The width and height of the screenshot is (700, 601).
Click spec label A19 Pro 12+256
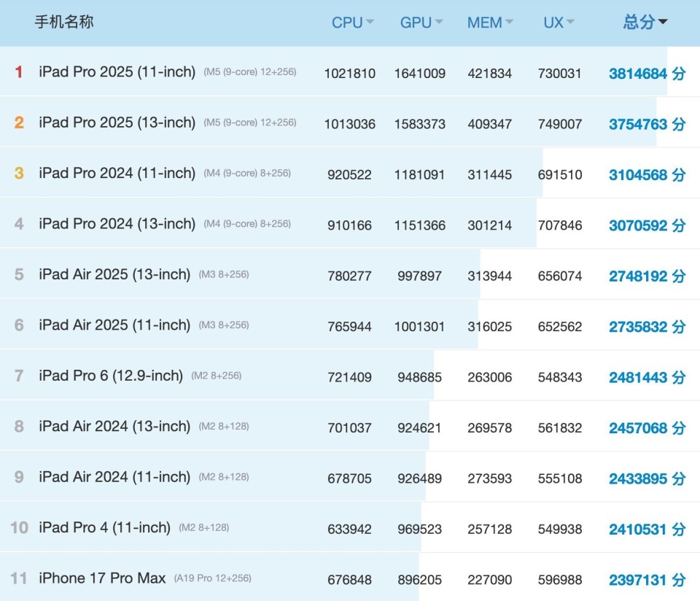pyautogui.click(x=213, y=578)
